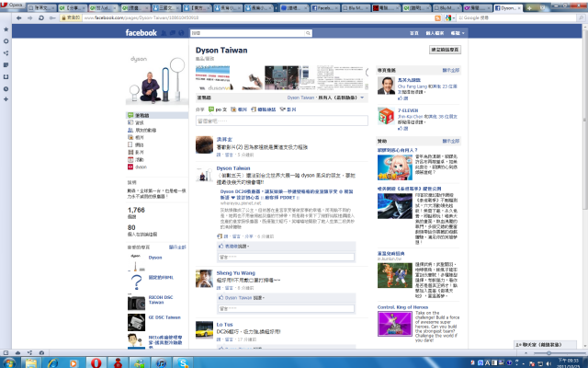Open the Dyson Taiwan post author link
The image size is (588, 368).
(232, 168)
